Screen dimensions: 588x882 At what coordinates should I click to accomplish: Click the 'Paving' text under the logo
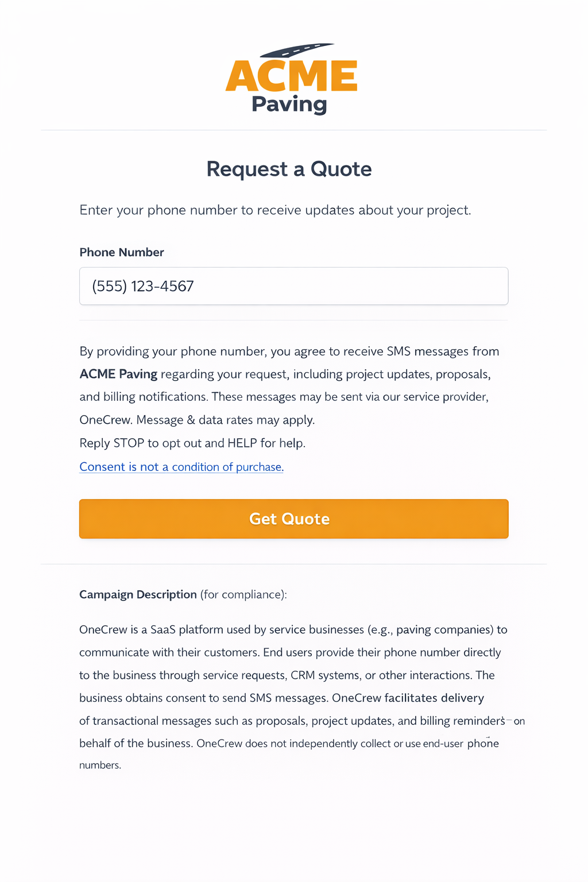click(x=289, y=105)
